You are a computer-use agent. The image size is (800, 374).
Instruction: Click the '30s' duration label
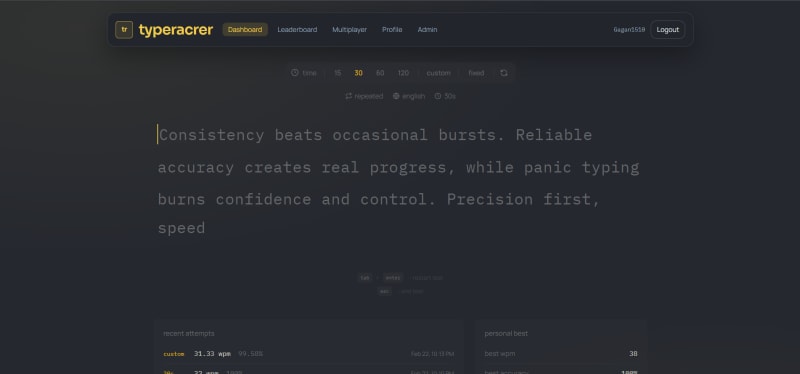click(x=449, y=96)
